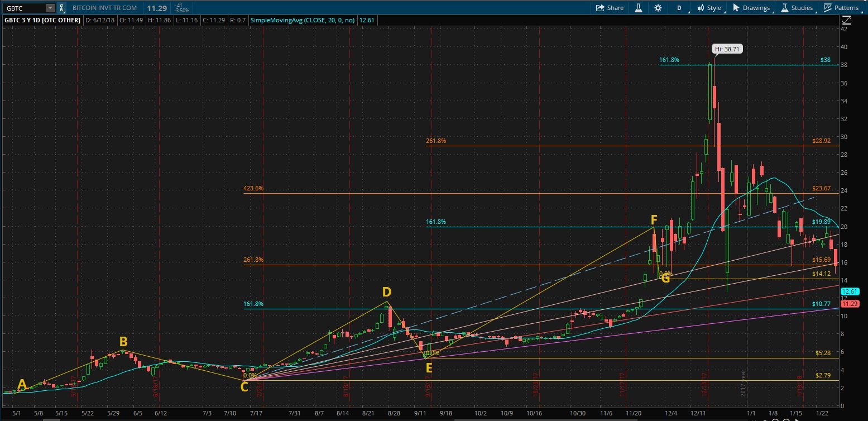
Task: Click the 161.8% label beside Hi bubble
Action: tap(669, 60)
